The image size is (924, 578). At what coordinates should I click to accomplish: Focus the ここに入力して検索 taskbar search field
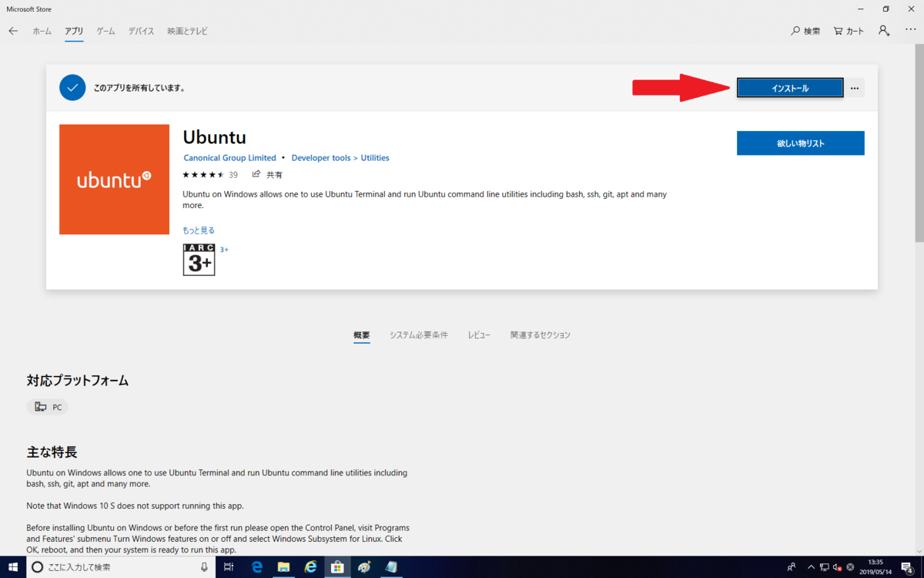[122, 566]
